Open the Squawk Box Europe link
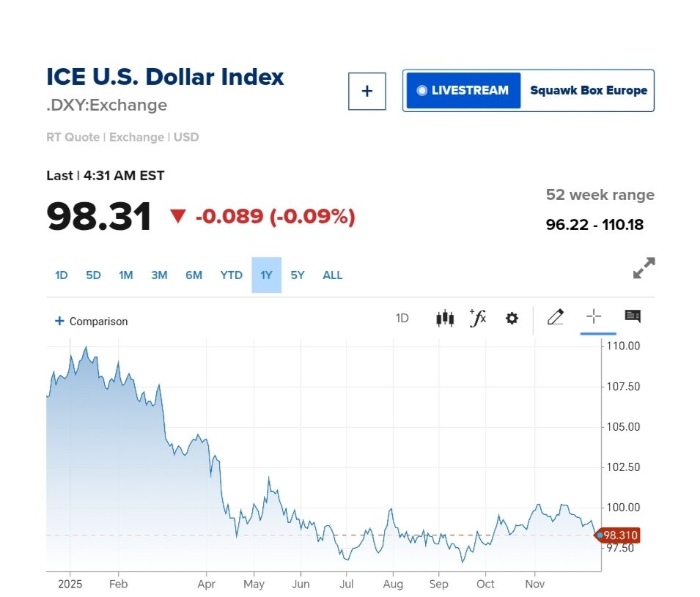 pyautogui.click(x=589, y=91)
